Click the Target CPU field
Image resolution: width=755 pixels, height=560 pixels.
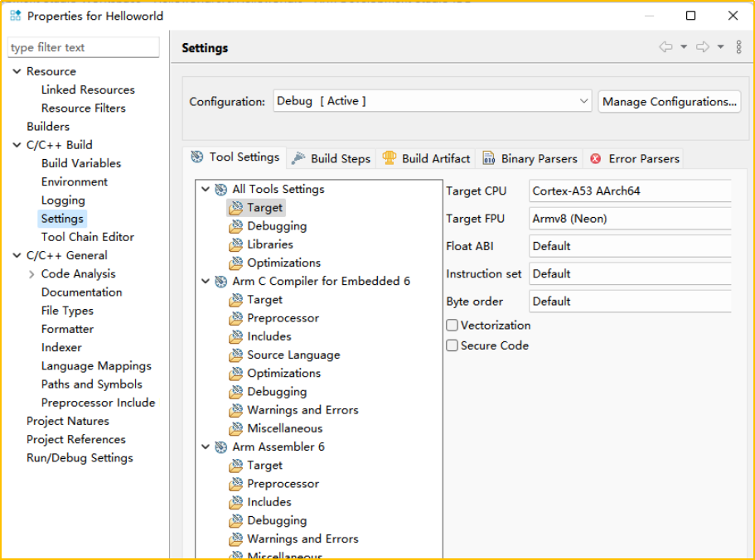[x=630, y=191]
